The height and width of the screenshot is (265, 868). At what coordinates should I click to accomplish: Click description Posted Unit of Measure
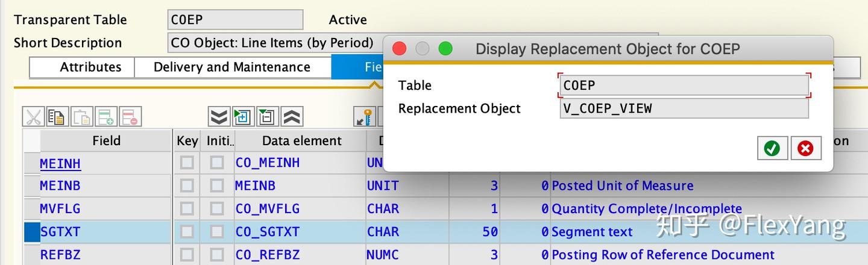pyautogui.click(x=623, y=186)
